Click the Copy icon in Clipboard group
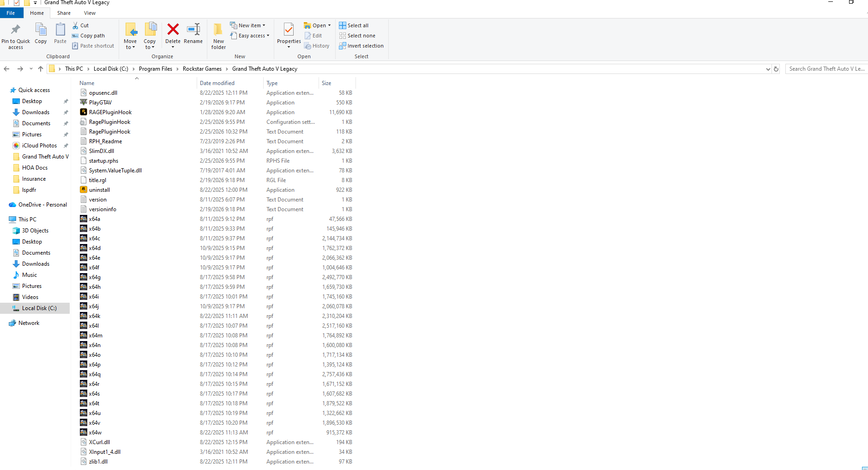This screenshot has width=868, height=470. tap(41, 30)
